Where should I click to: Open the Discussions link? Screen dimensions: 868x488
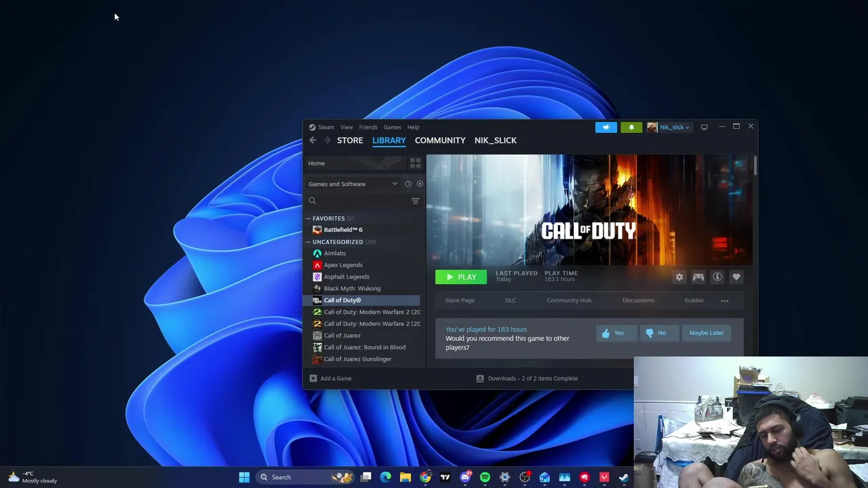638,300
